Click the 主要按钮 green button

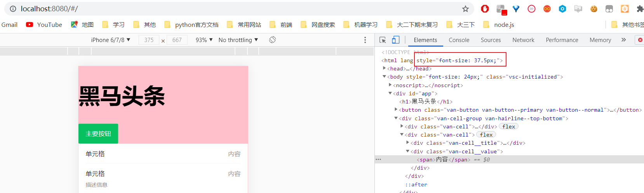98,133
